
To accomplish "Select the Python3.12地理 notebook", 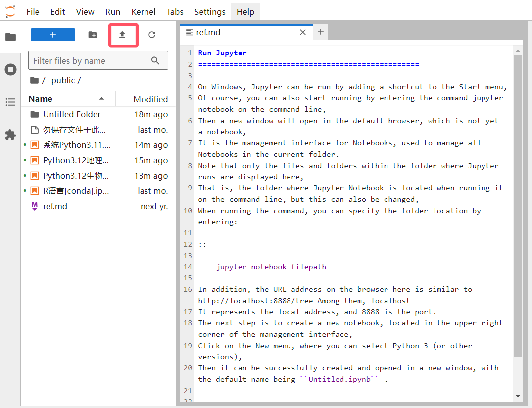I will (x=98, y=160).
